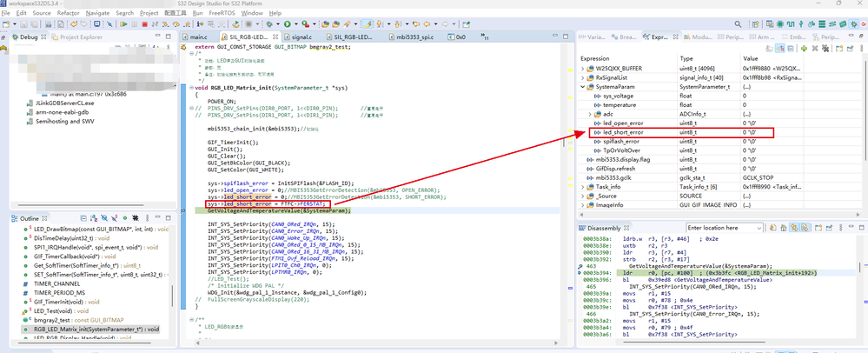868x353 pixels.
Task: Switch to the signal.c editor tab
Action: pyautogui.click(x=301, y=37)
